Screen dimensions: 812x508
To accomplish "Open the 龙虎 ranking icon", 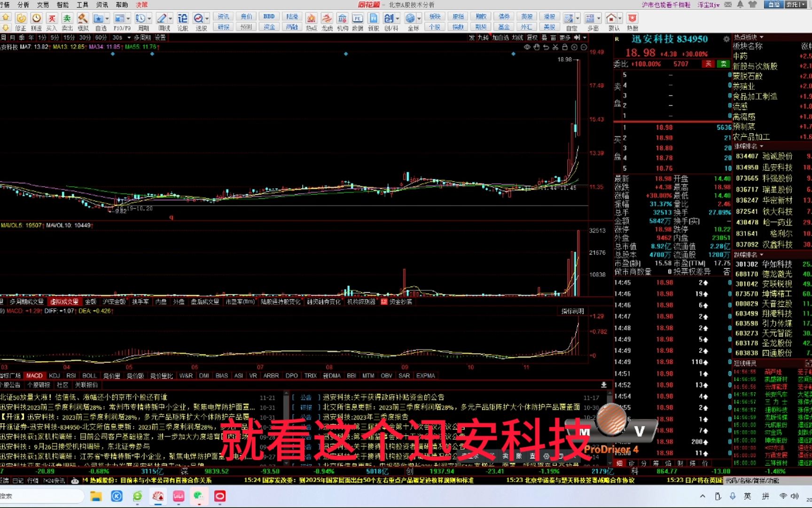I will point(327,18).
